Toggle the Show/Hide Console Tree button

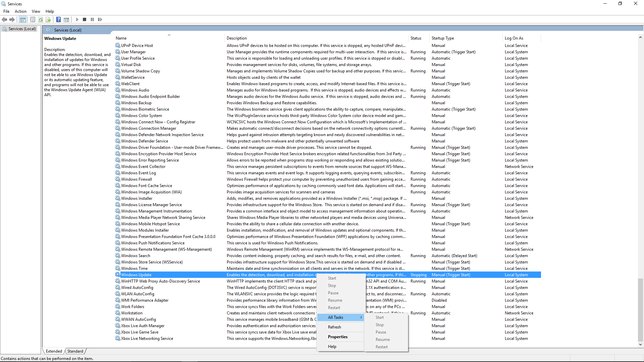(x=22, y=19)
